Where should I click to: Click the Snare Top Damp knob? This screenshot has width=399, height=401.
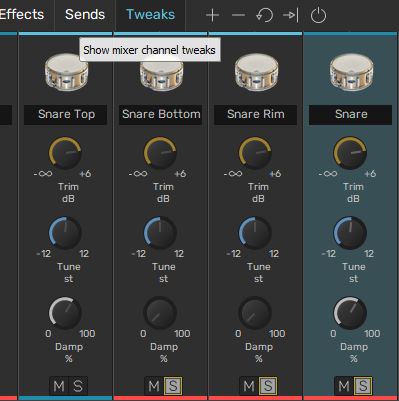[x=65, y=313]
